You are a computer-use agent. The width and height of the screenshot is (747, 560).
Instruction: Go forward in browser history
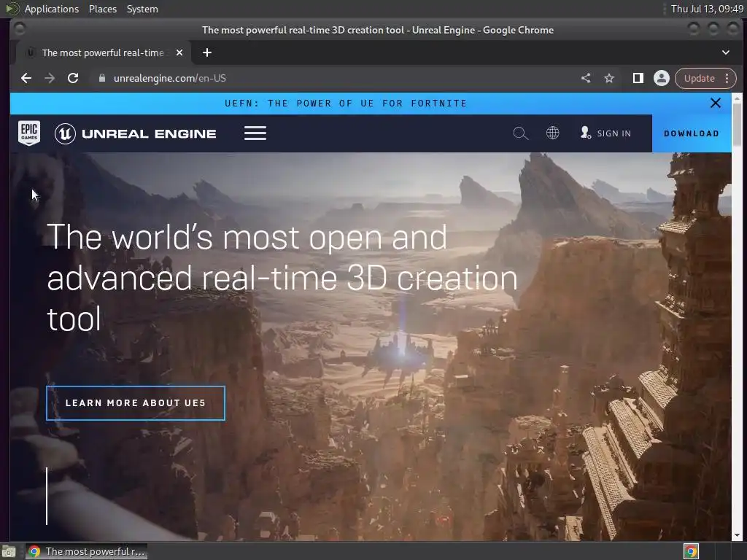(50, 78)
